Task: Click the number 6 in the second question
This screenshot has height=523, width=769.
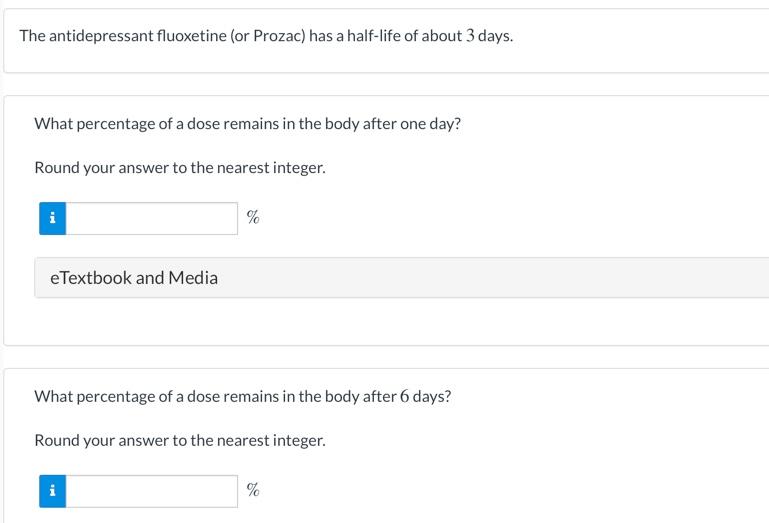Action: (x=404, y=396)
